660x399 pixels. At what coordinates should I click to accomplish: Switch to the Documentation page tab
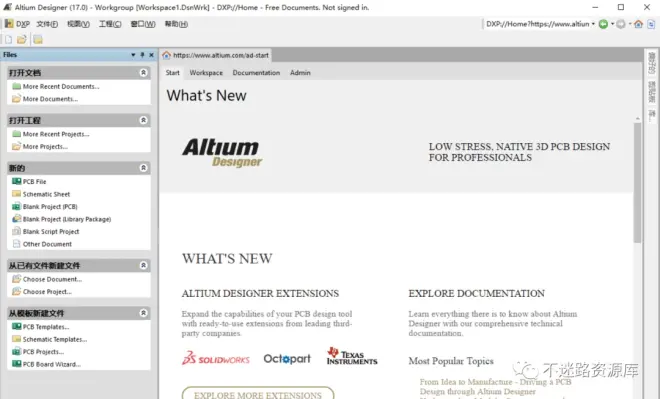point(256,73)
